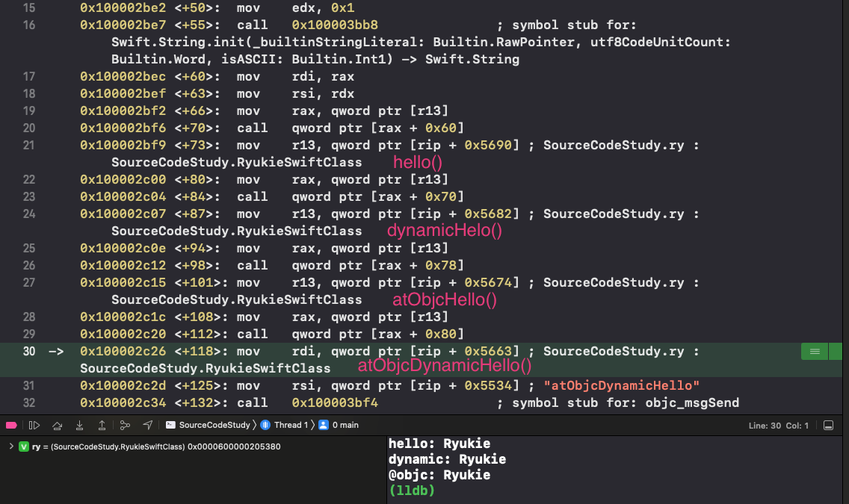
Task: Click address 0x100002c26 on line 30
Action: pyautogui.click(x=123, y=352)
